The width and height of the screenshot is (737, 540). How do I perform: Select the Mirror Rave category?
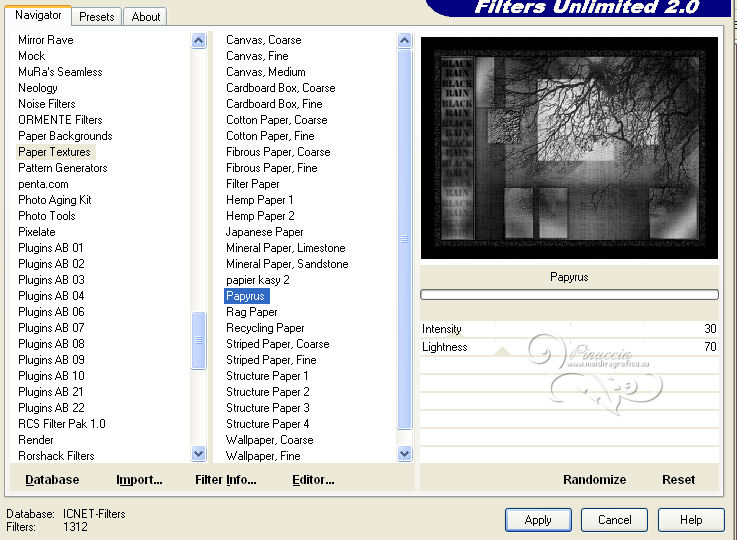click(x=46, y=40)
